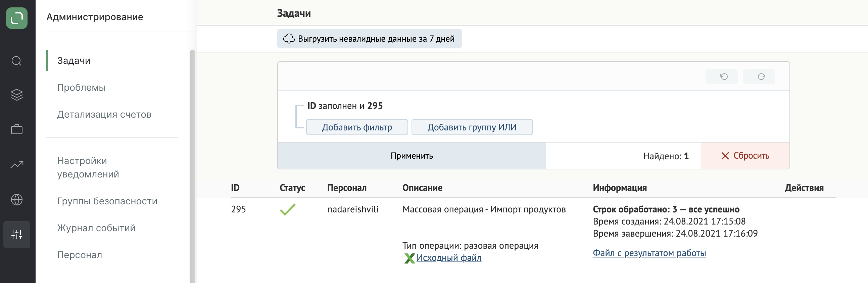Click the Время создания timestamp line

(669, 221)
